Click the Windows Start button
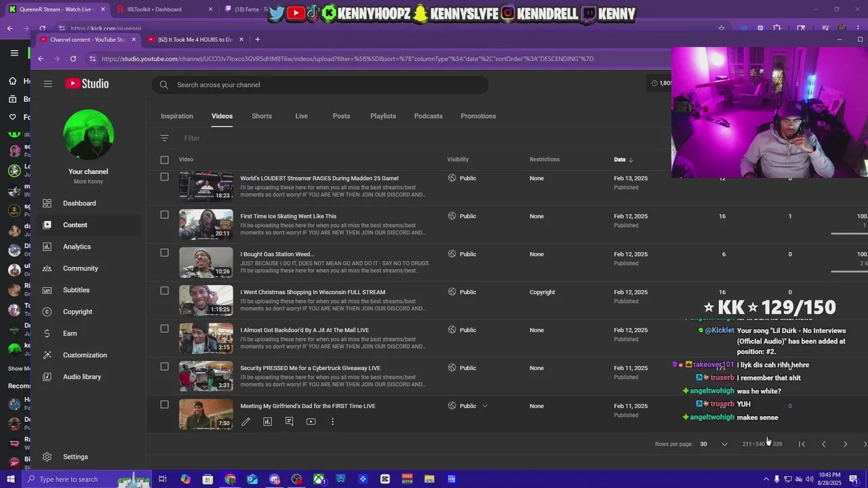Screen dimensions: 868x488 (10, 479)
